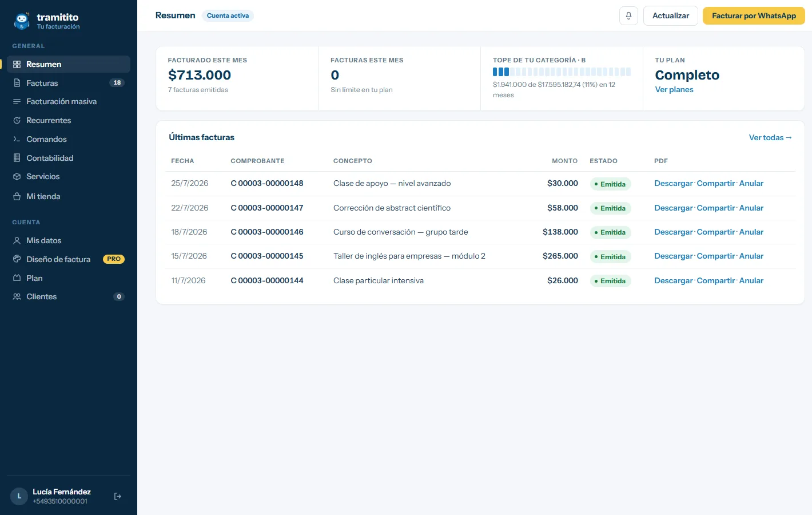Open the Ver planes link
Screen dimensions: 812x515
[x=674, y=89]
